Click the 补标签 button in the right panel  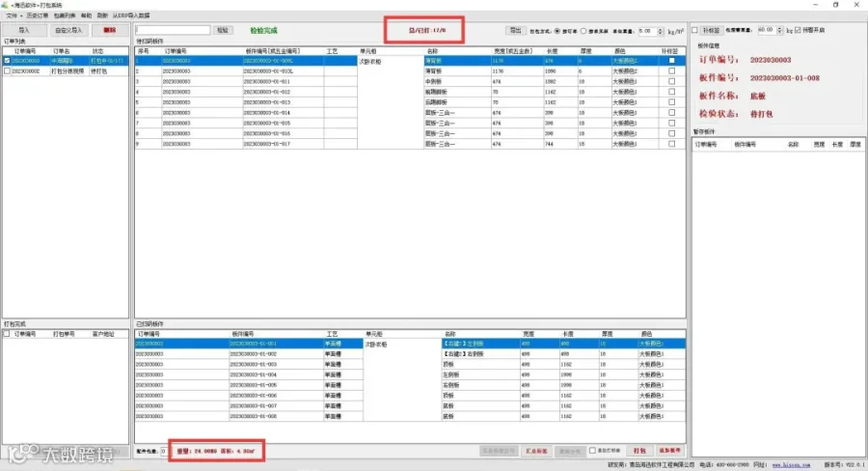pyautogui.click(x=711, y=31)
